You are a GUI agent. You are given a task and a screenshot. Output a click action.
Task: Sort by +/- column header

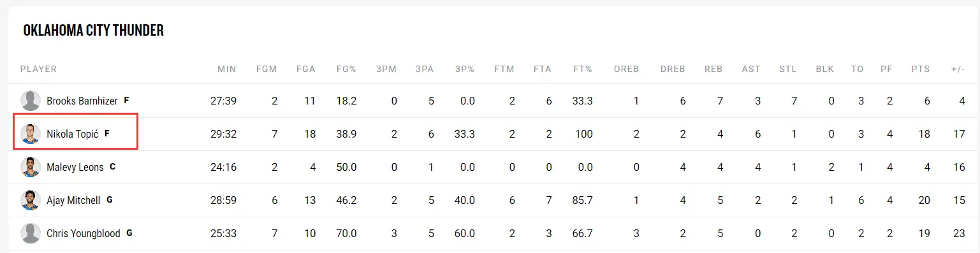(958, 69)
